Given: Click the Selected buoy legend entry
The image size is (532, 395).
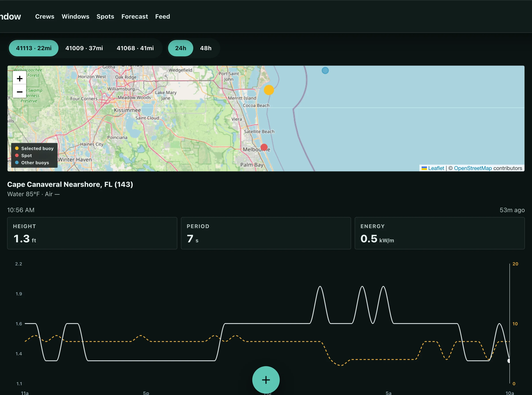Looking at the screenshot, I should coord(34,148).
